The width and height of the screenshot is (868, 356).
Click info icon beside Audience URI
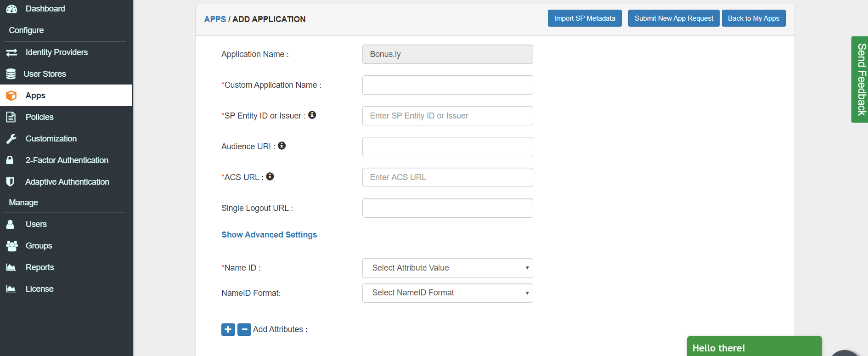[x=282, y=146]
